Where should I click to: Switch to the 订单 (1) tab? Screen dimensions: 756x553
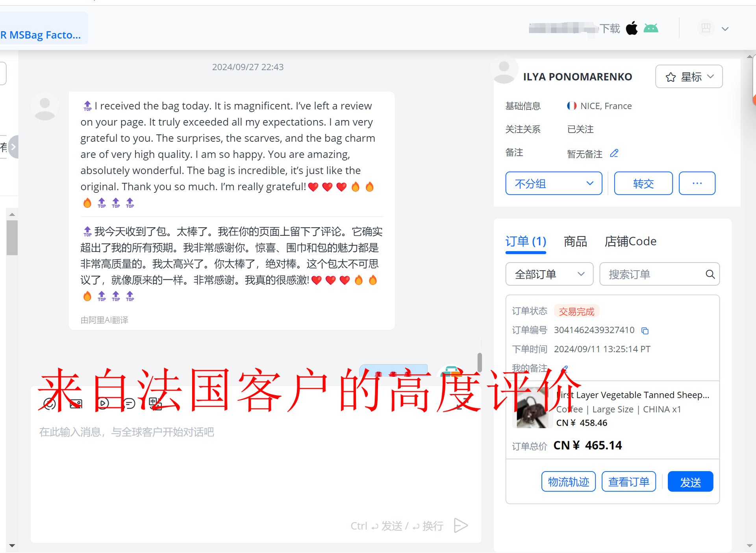point(526,241)
